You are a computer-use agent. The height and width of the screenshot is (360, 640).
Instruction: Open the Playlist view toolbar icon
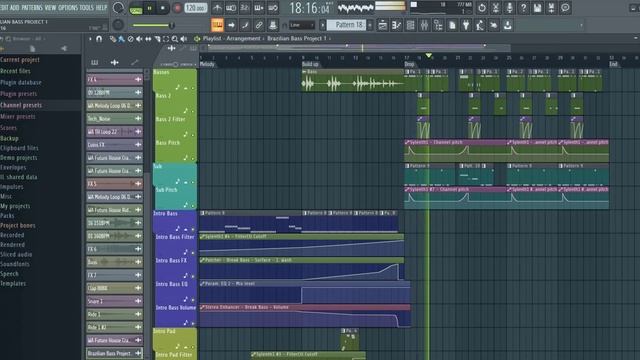(x=382, y=25)
